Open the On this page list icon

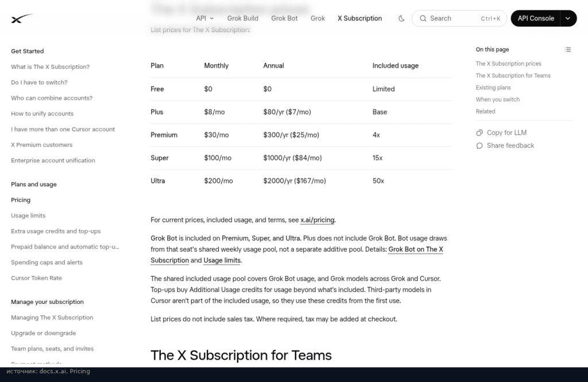point(568,49)
